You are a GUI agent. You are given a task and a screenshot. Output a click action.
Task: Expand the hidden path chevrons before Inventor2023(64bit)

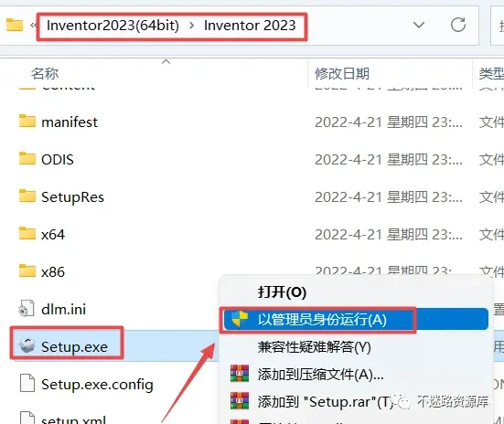(x=32, y=25)
